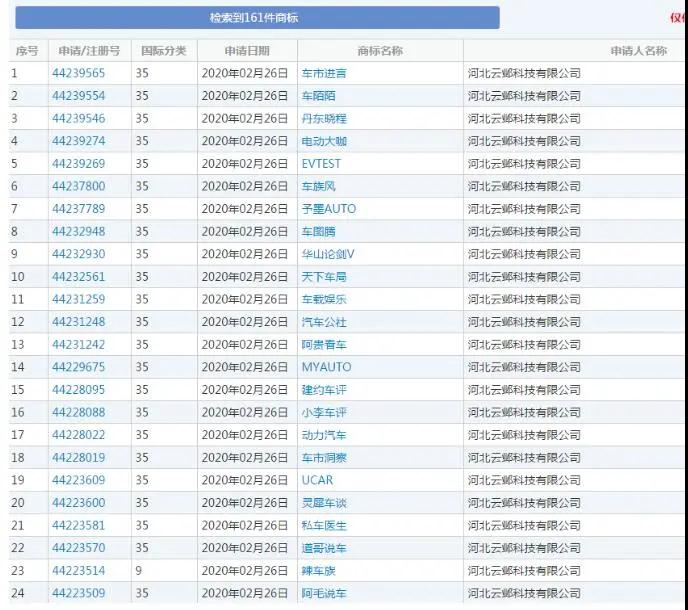Open the trademark 阿毛说车
The height and width of the screenshot is (610, 688).
tap(324, 593)
